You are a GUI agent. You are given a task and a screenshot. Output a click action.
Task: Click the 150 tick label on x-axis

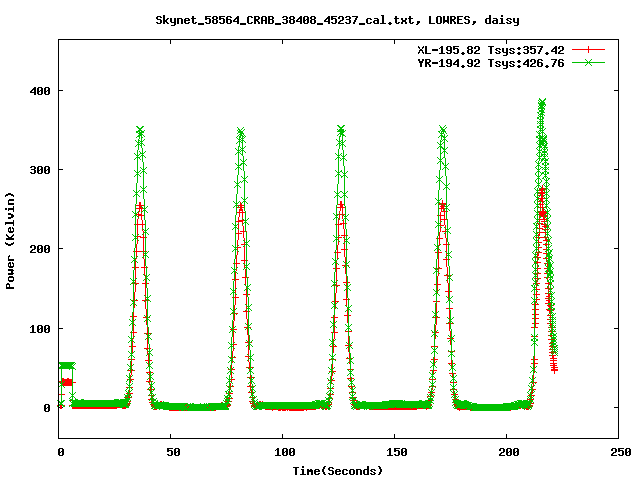(394, 451)
